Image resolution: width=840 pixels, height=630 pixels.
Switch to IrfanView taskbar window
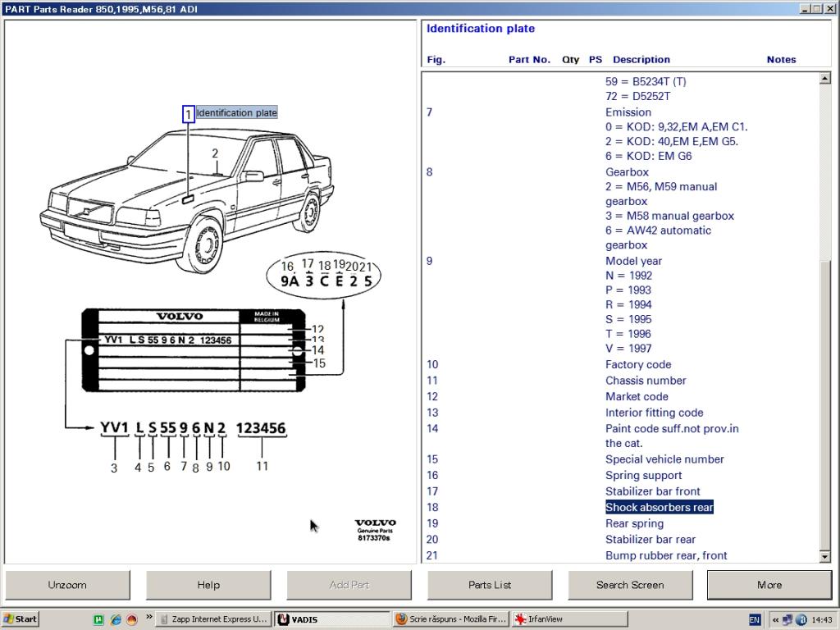pos(569,619)
